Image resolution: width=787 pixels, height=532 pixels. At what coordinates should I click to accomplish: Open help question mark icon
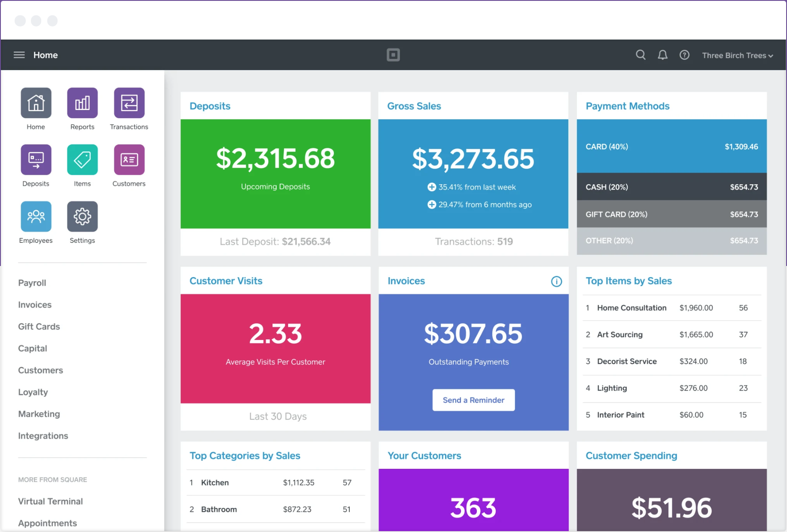tap(684, 55)
